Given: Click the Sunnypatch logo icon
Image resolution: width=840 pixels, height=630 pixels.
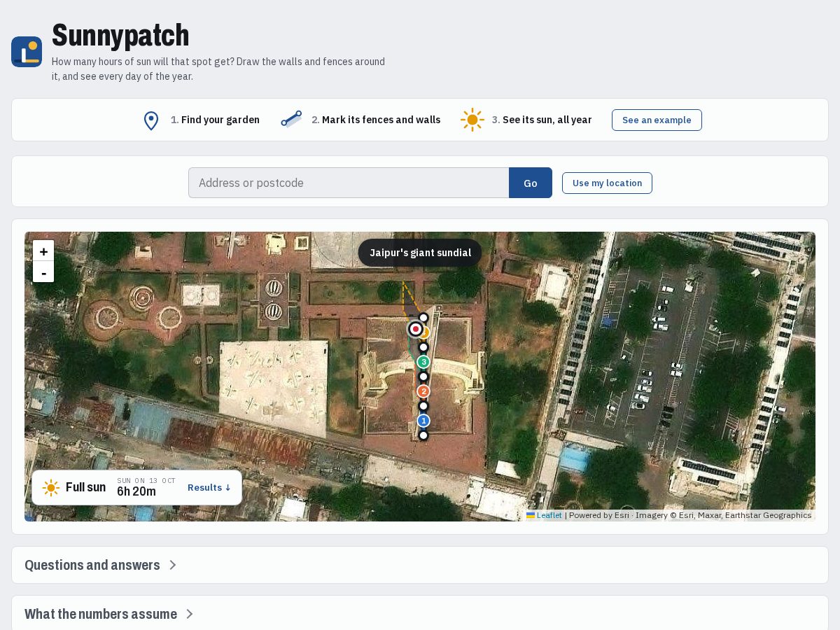Looking at the screenshot, I should point(27,52).
